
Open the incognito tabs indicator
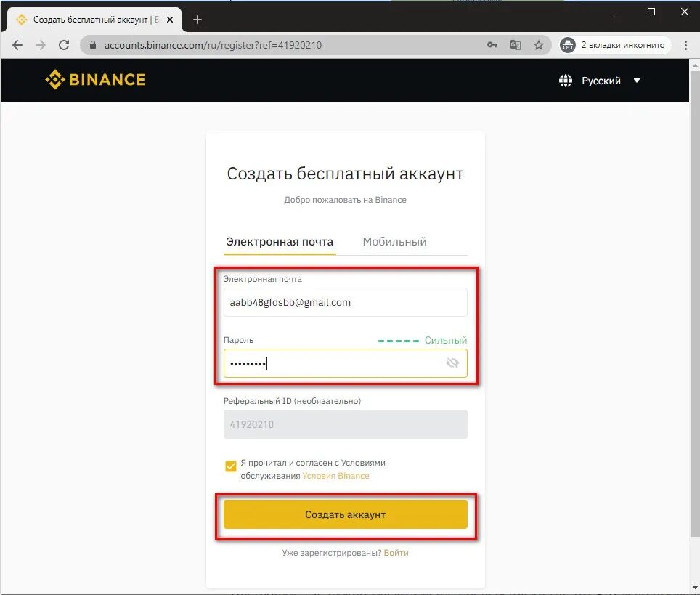coord(615,45)
